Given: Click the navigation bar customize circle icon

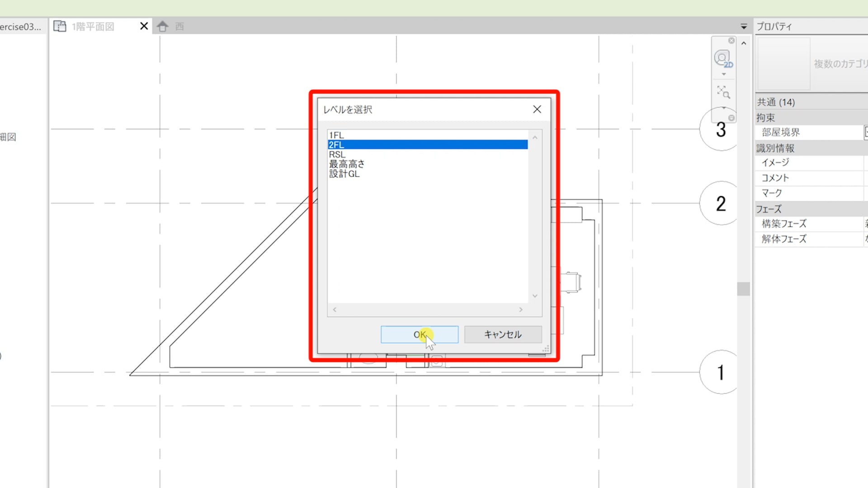Looking at the screenshot, I should coord(731,118).
